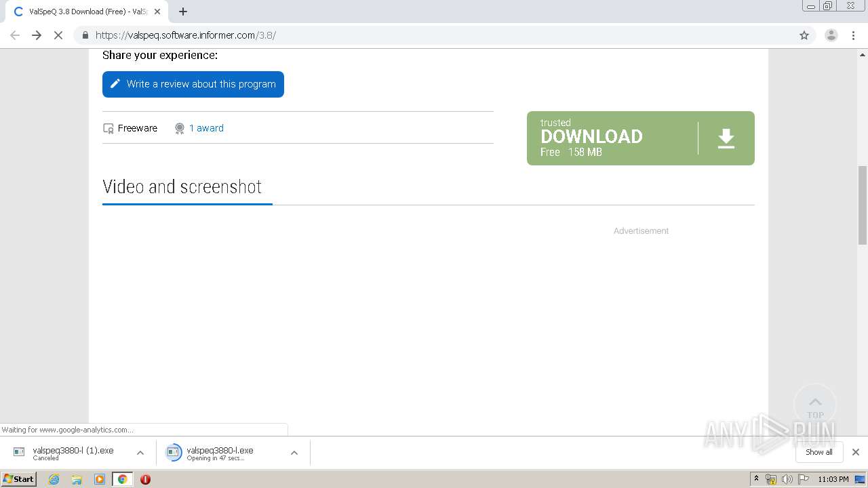Screen dimensions: 868x488
Task: Close the downloads bar
Action: click(856, 452)
